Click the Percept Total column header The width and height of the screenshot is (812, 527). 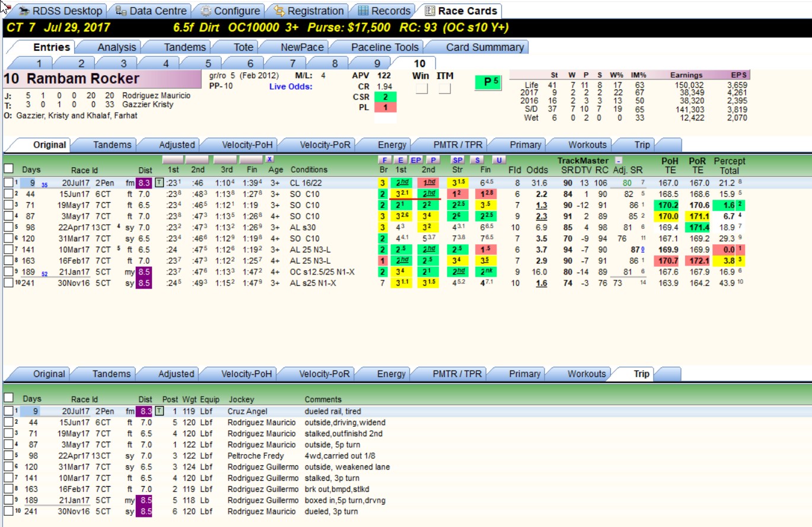click(729, 165)
